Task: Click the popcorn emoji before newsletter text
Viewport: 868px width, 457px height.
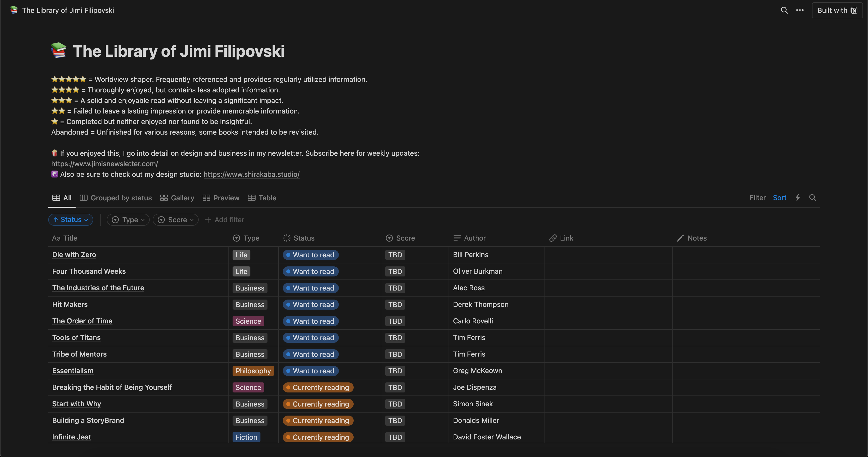Action: [x=55, y=153]
